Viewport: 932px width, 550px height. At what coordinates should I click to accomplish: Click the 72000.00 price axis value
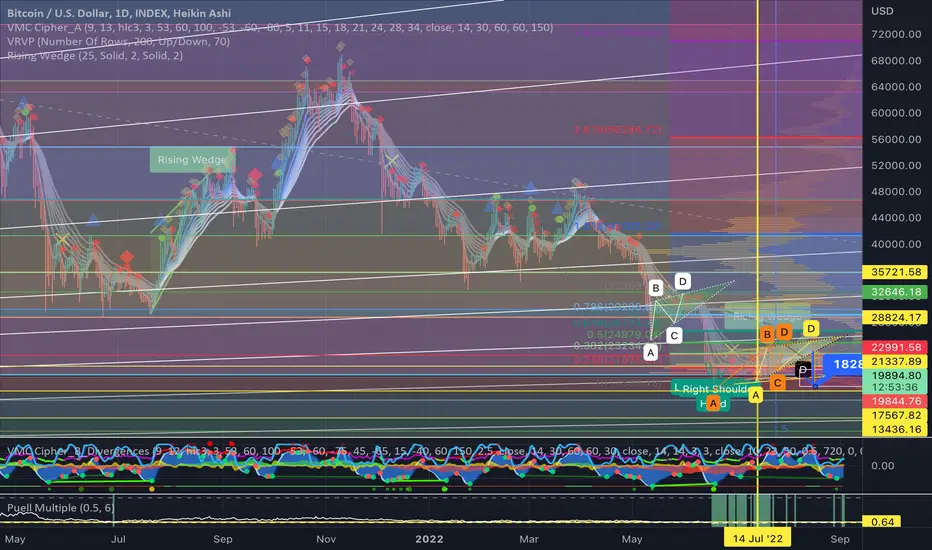point(896,34)
